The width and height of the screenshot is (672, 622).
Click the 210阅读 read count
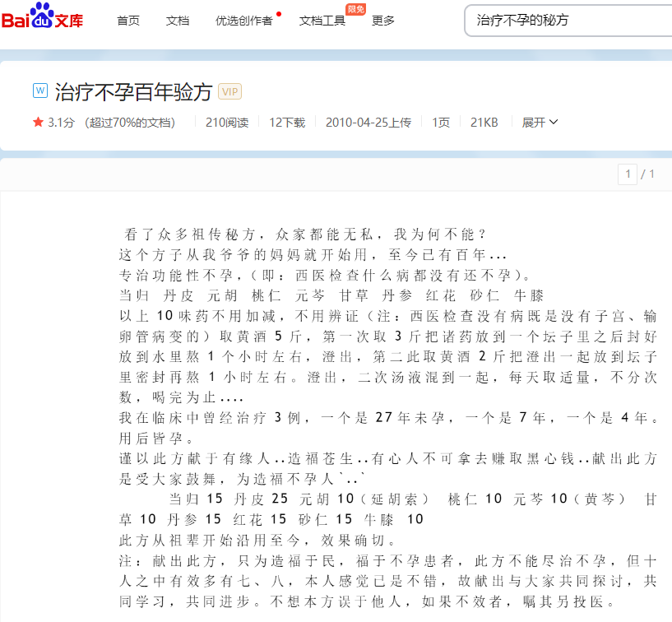(x=227, y=123)
